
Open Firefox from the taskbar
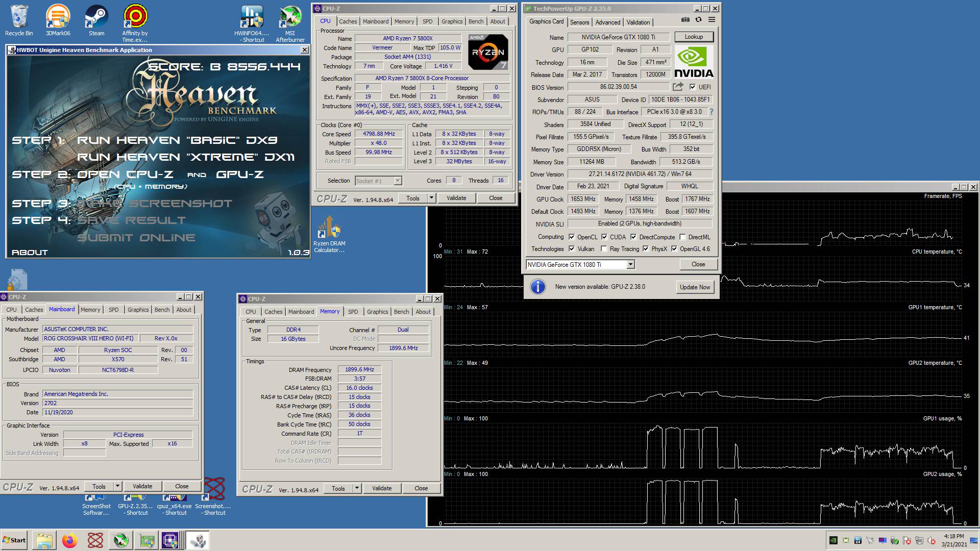tap(70, 540)
